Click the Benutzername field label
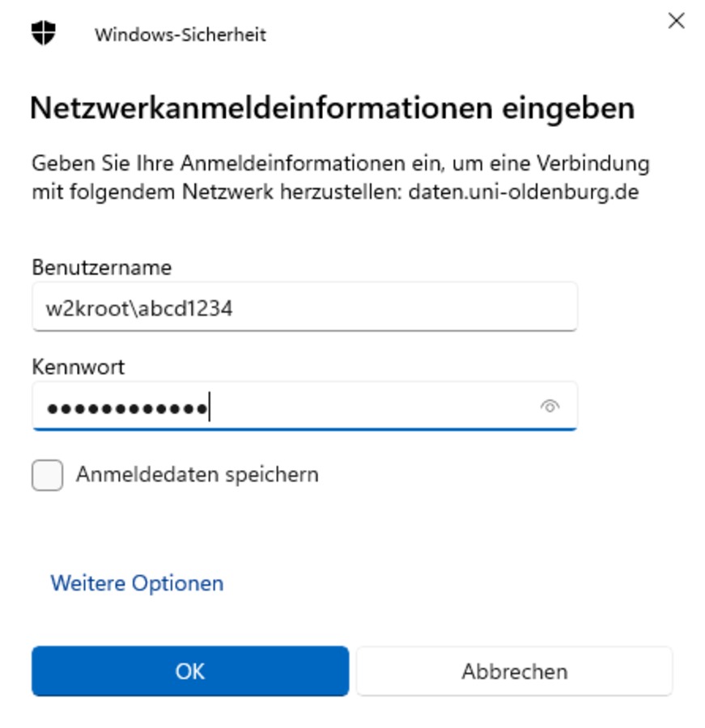Screen dimensions: 705x728 pyautogui.click(x=102, y=267)
